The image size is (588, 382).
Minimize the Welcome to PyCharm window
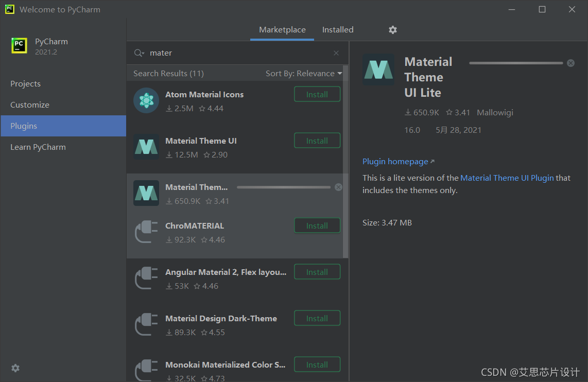[512, 9]
